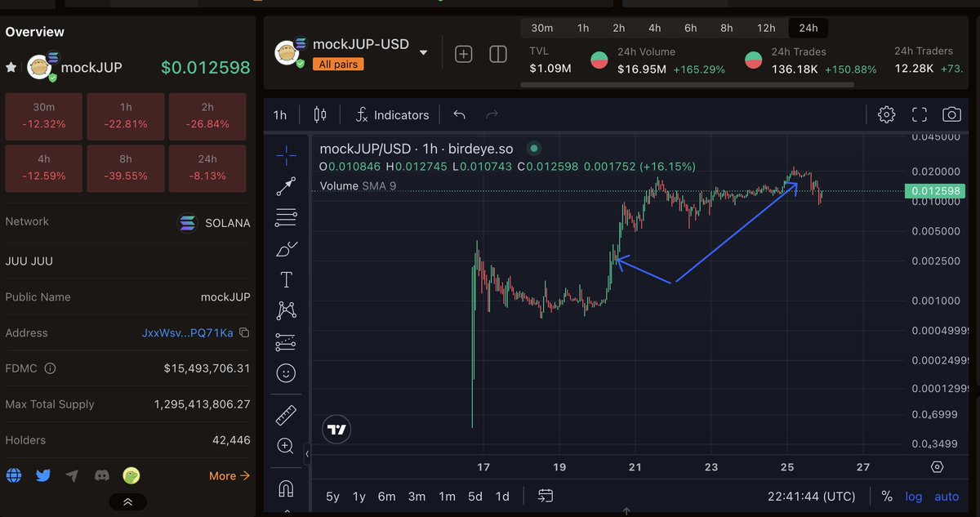The height and width of the screenshot is (517, 980).
Task: Open the token website globe link
Action: [x=14, y=475]
